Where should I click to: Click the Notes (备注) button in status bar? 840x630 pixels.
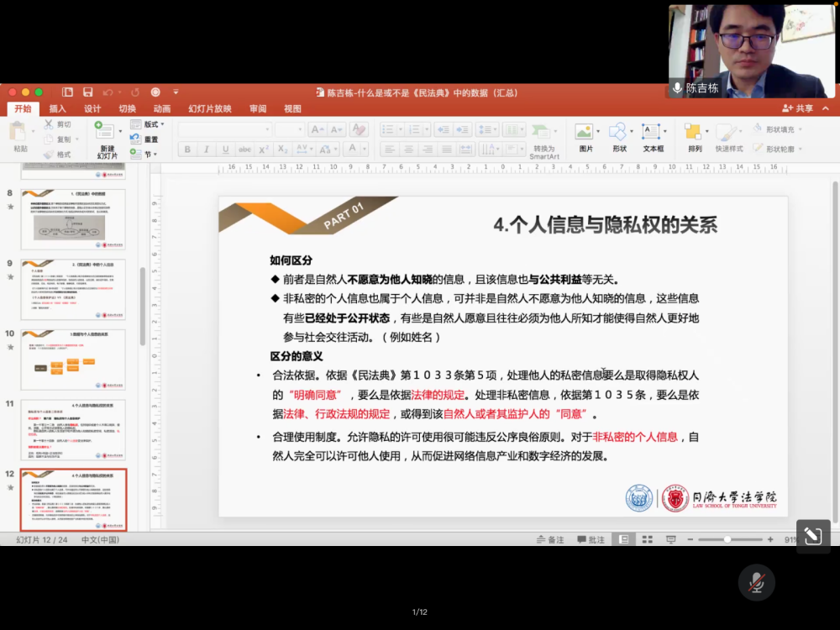pyautogui.click(x=550, y=539)
